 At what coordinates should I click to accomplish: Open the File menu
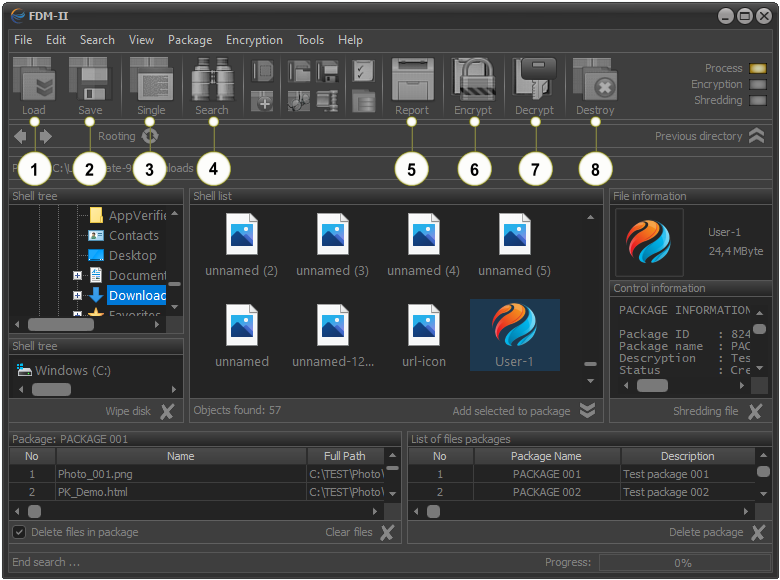click(x=23, y=40)
